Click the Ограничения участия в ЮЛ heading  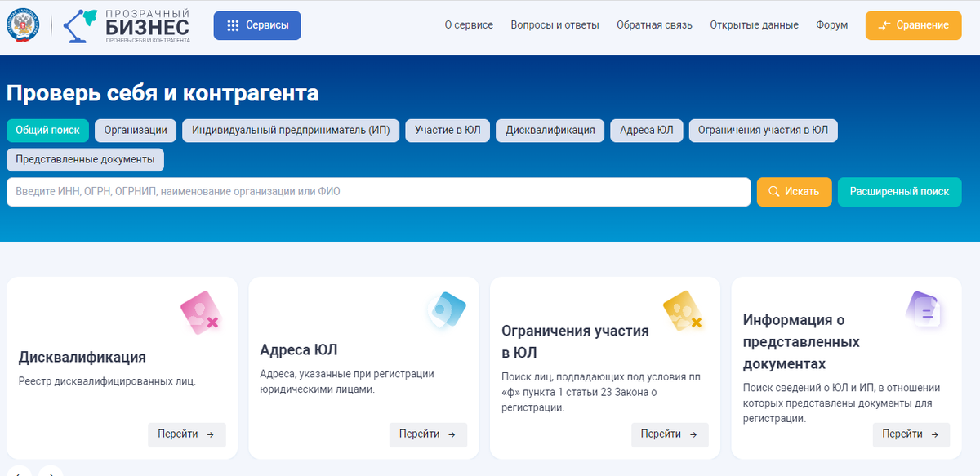click(575, 341)
